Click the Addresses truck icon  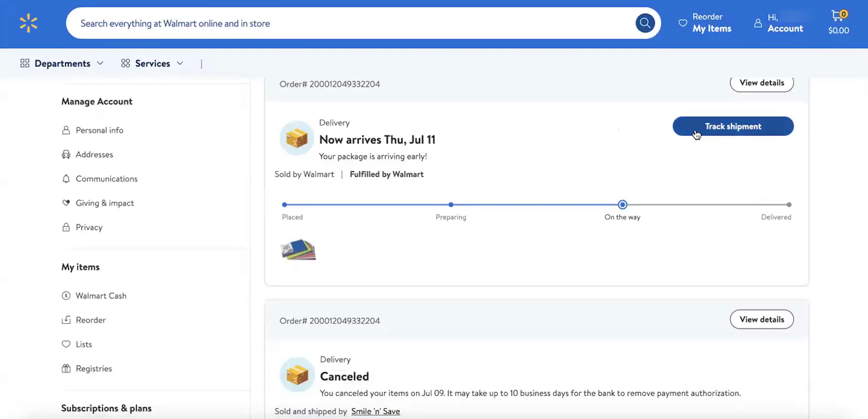pos(66,154)
